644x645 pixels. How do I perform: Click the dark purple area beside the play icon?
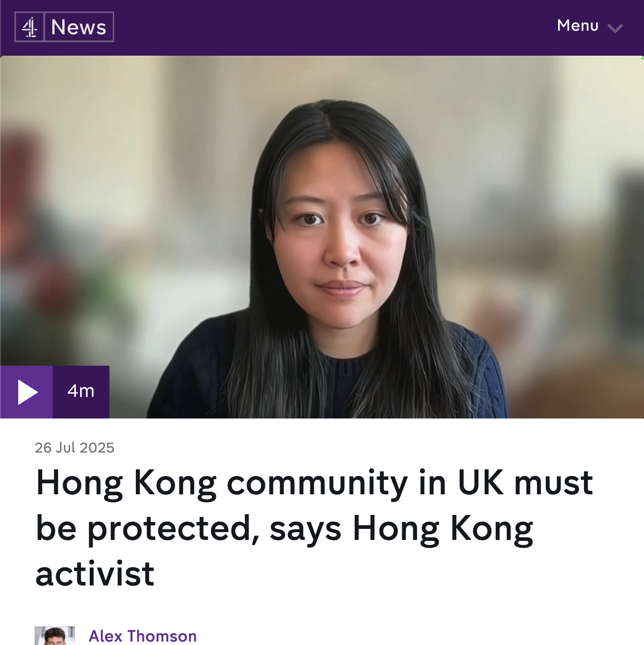[x=81, y=392]
